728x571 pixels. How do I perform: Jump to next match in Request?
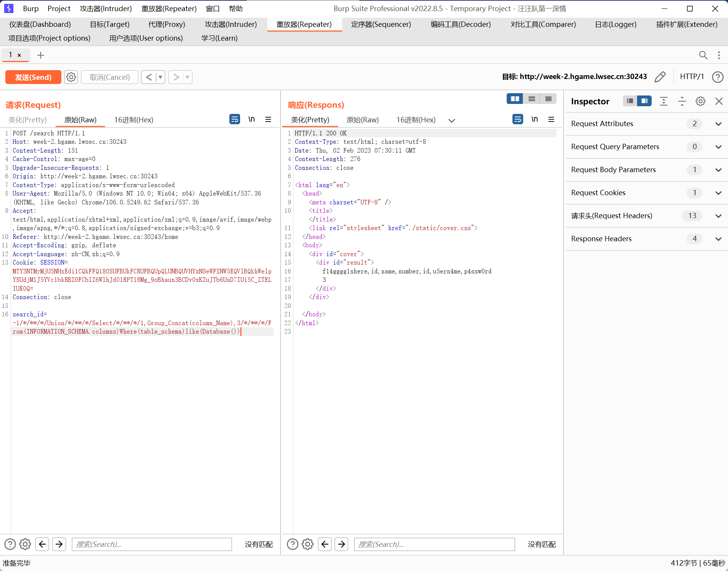pyautogui.click(x=59, y=544)
